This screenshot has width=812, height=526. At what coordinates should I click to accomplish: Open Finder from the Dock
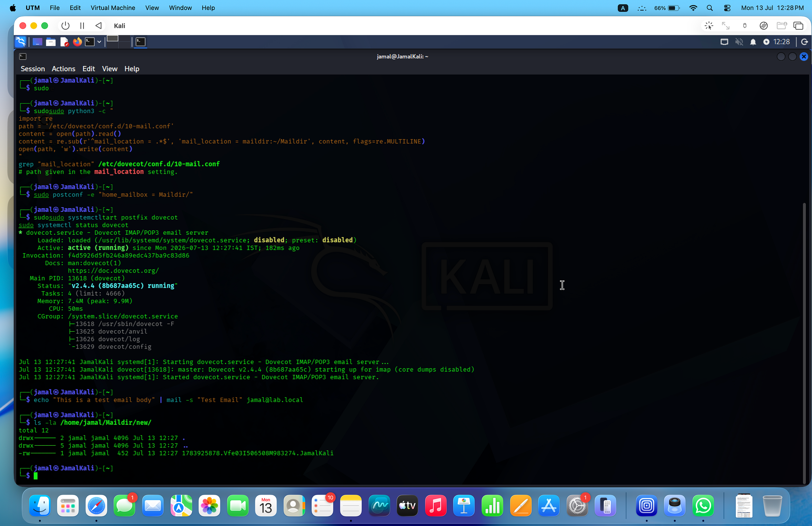click(40, 506)
